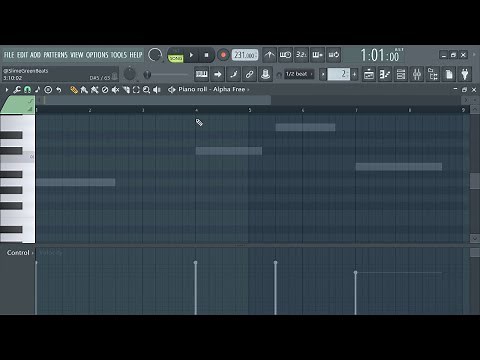Select the note starting at bar 4

click(x=229, y=151)
